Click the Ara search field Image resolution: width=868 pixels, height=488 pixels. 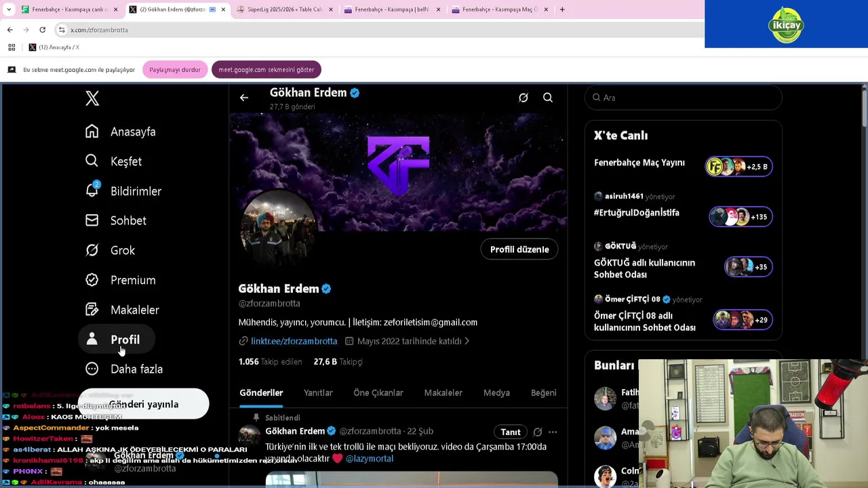click(x=683, y=98)
